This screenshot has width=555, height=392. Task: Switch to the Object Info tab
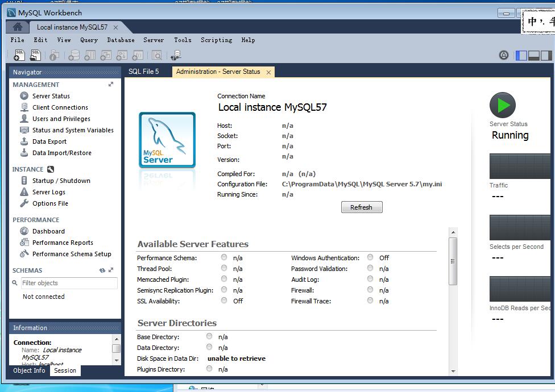click(x=29, y=370)
